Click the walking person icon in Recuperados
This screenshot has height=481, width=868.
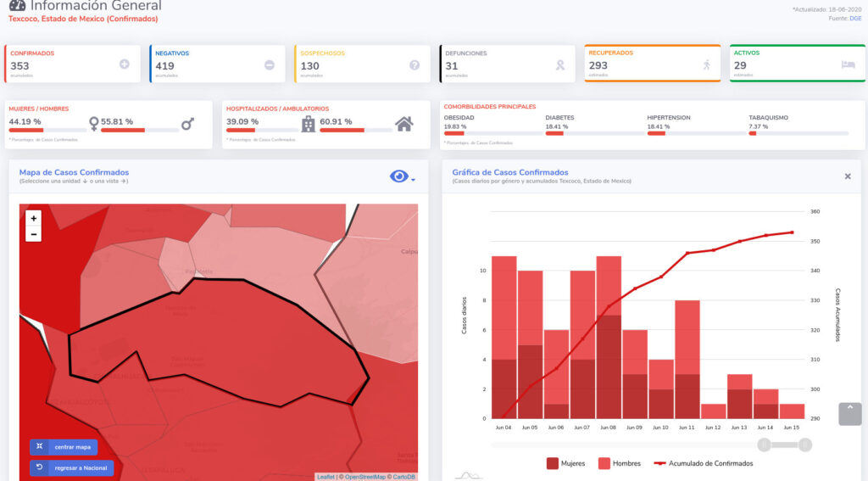click(705, 64)
